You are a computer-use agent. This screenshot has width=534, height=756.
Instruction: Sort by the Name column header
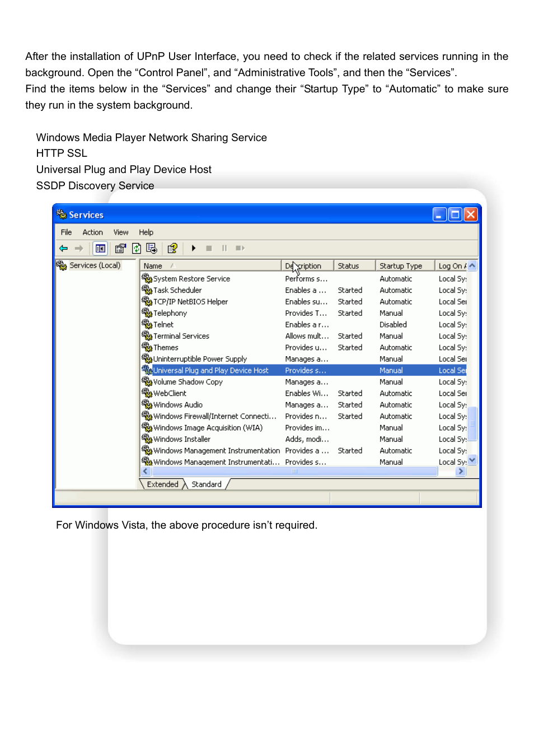[210, 266]
